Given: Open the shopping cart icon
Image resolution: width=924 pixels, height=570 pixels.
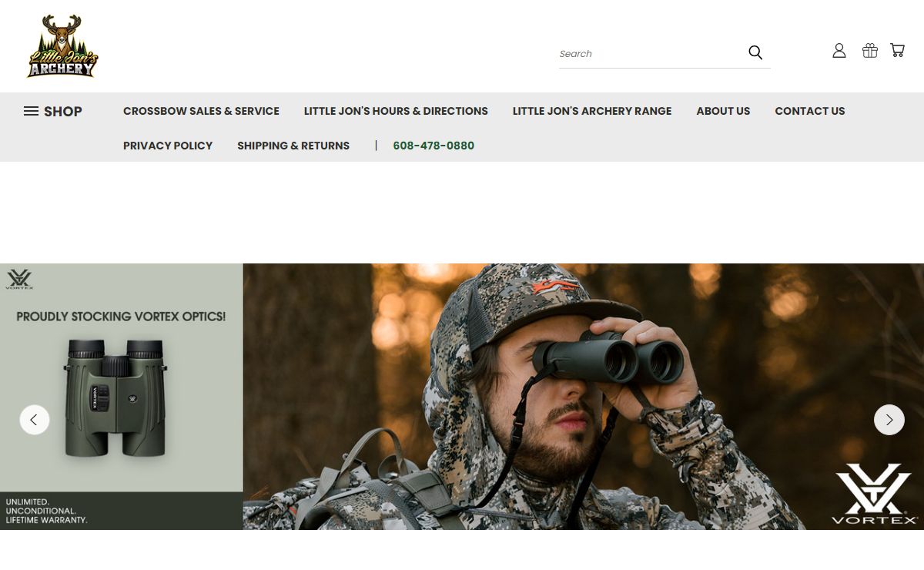Looking at the screenshot, I should click(x=898, y=51).
